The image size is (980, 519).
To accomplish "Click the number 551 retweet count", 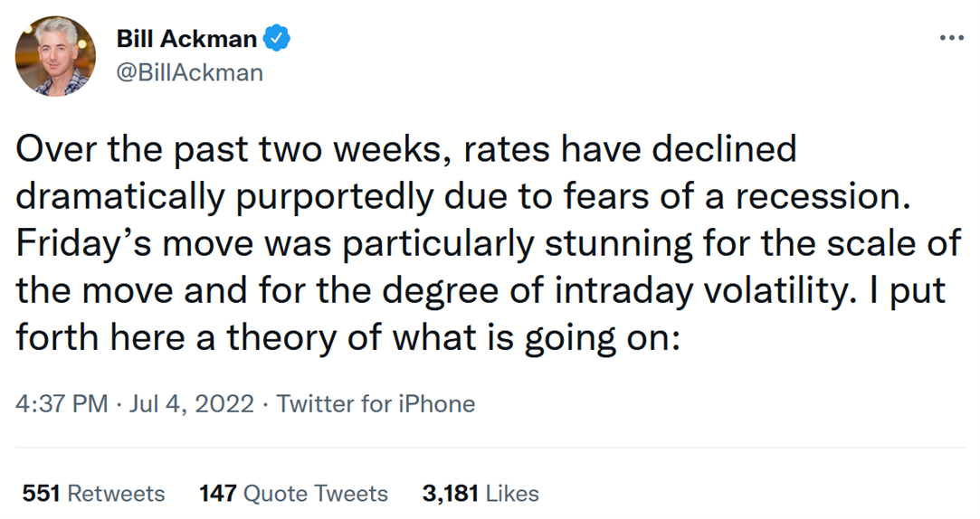I will tap(41, 494).
